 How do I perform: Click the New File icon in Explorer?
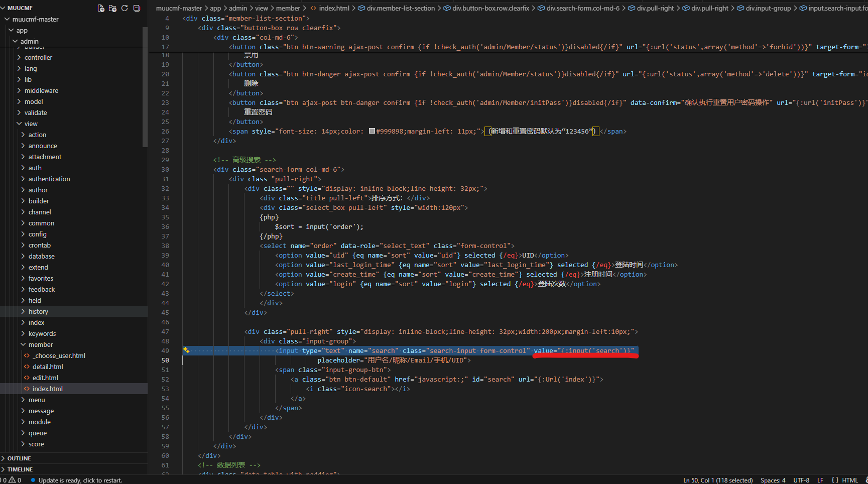tap(101, 8)
